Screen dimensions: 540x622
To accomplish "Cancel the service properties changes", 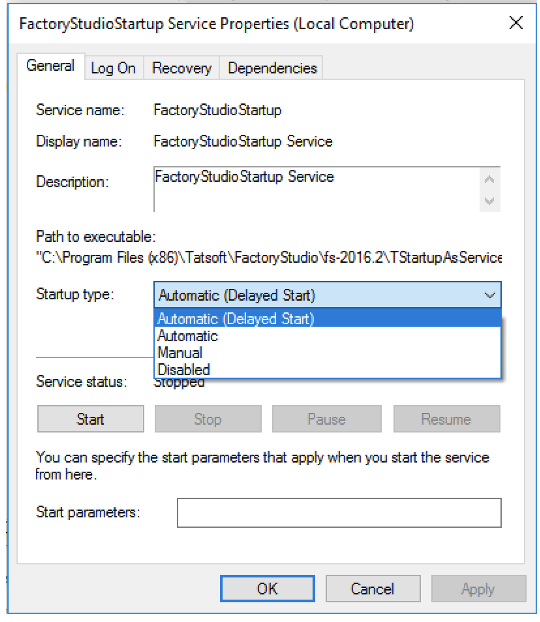I will coord(373,589).
